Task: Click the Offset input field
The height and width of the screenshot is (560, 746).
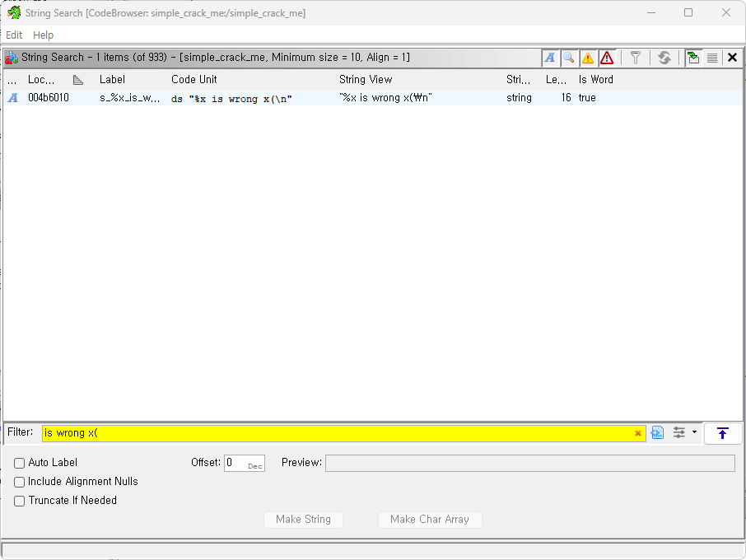Action: (244, 463)
